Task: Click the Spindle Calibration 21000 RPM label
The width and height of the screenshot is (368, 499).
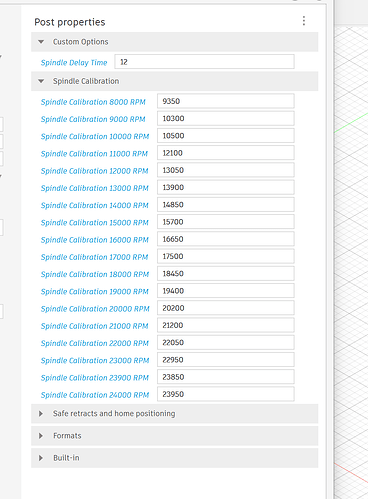Action: [95, 326]
